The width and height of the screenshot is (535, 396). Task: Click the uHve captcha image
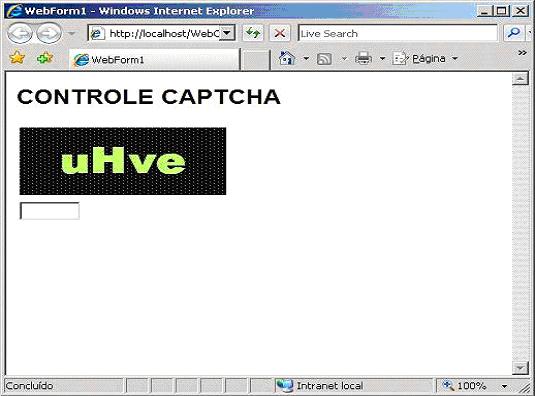pyautogui.click(x=123, y=161)
